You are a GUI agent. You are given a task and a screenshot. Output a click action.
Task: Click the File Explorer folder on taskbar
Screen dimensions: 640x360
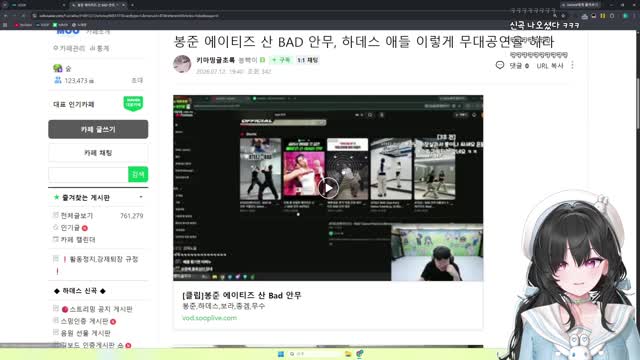click(x=348, y=354)
